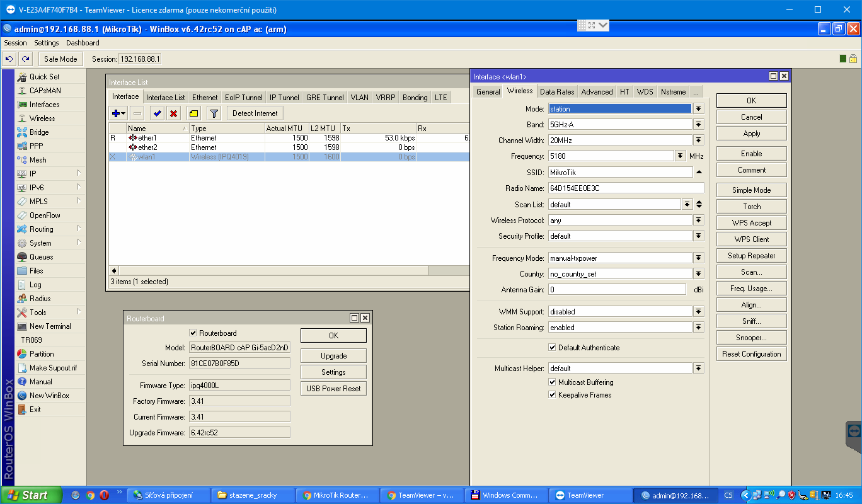The height and width of the screenshot is (504, 862).
Task: Click the SSID field containing MikroTik
Action: [620, 172]
